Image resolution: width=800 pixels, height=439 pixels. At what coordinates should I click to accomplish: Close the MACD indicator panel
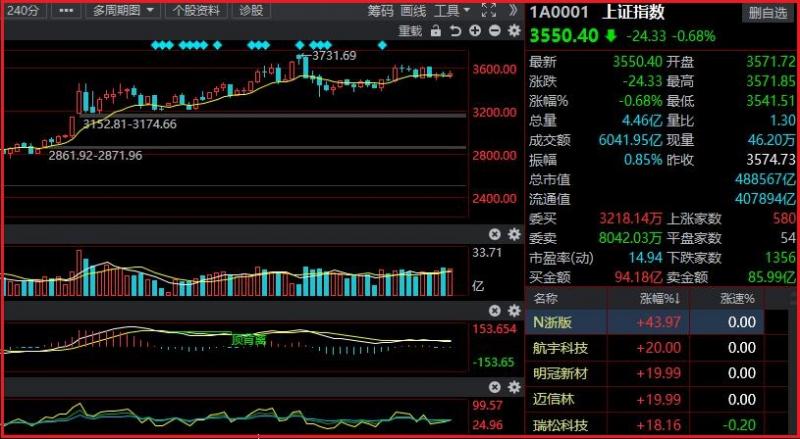494,310
